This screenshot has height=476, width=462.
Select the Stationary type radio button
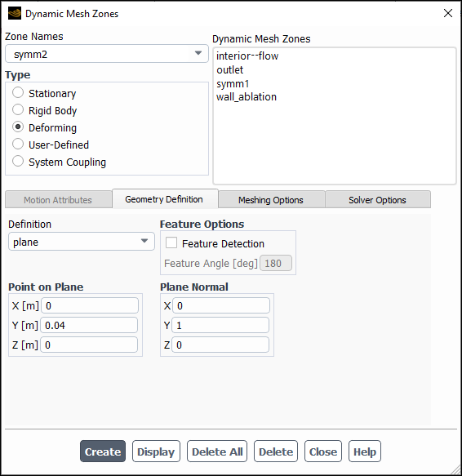pyautogui.click(x=18, y=92)
